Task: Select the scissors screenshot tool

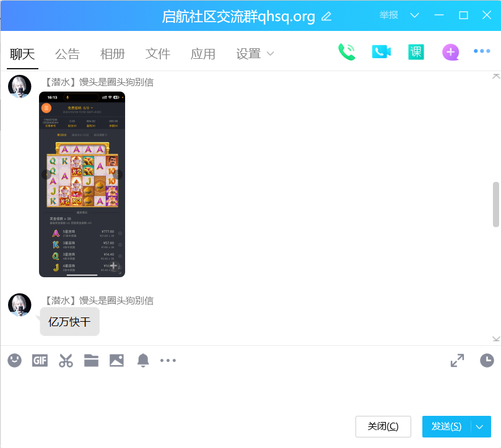Action: [66, 361]
